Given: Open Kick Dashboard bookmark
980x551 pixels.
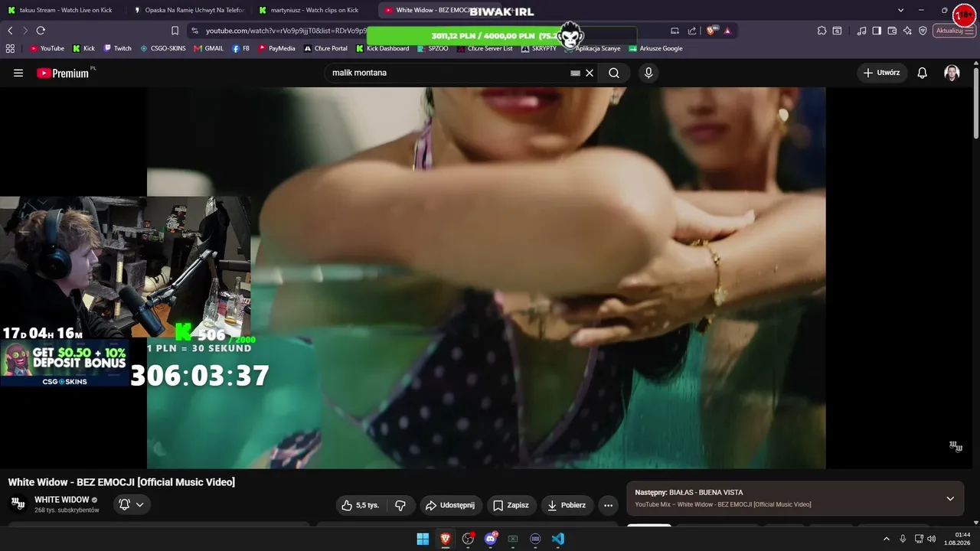Looking at the screenshot, I should pyautogui.click(x=383, y=48).
